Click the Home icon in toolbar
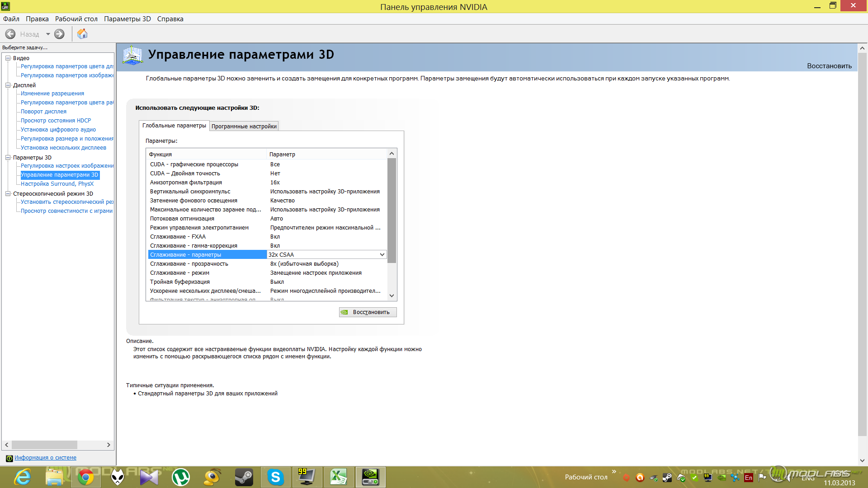The width and height of the screenshot is (868, 488). [x=82, y=34]
